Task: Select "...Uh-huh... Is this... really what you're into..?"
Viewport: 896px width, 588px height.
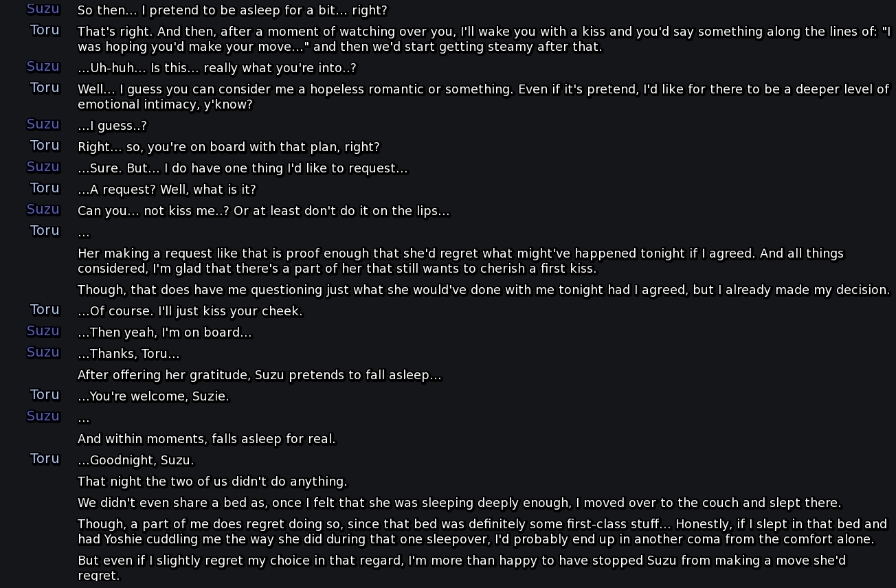Action: (217, 68)
